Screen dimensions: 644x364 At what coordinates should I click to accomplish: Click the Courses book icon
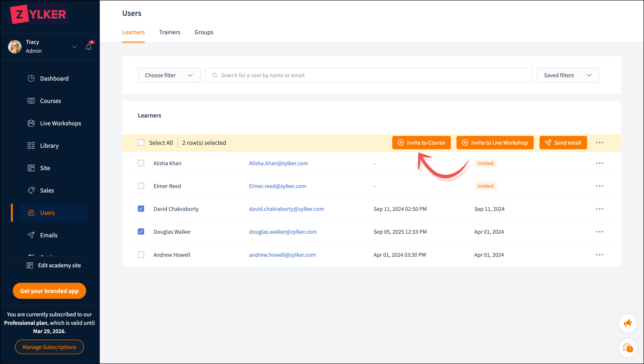pos(31,101)
